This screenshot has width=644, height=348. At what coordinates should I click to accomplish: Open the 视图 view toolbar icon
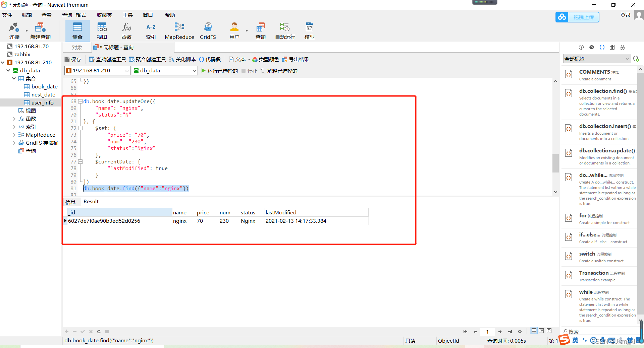tap(102, 31)
